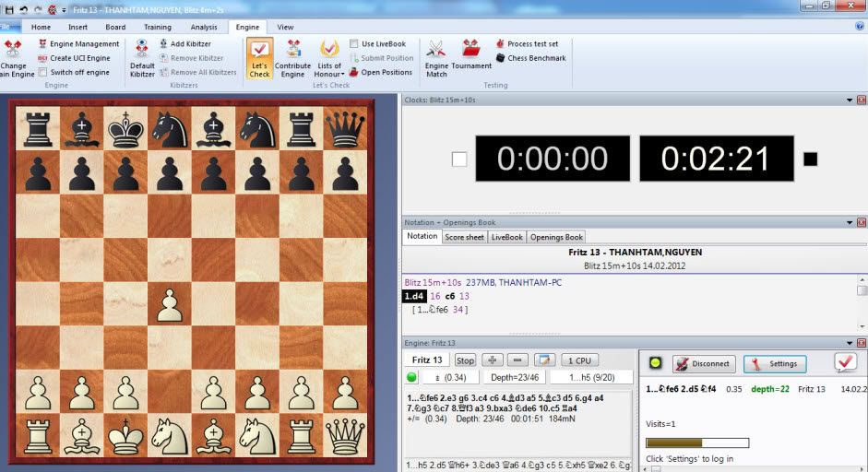Image resolution: width=868 pixels, height=472 pixels.
Task: Click the black side clock indicator box
Action: [811, 159]
